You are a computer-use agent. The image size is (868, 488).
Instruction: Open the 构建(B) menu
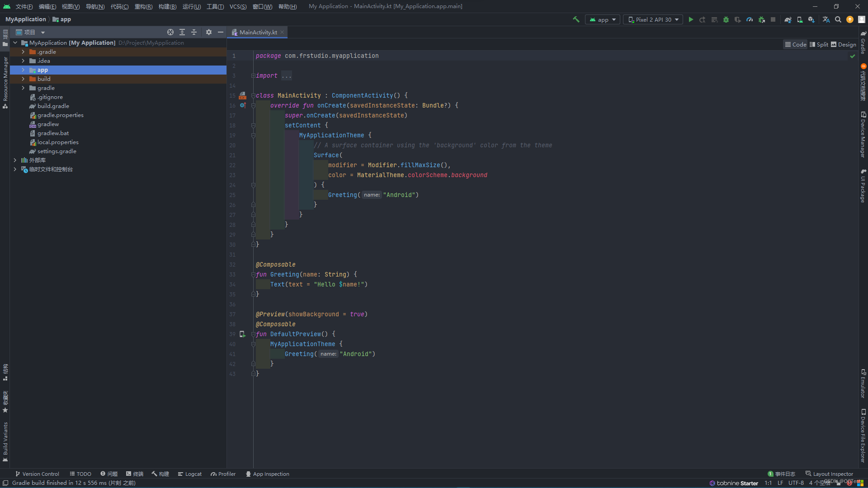(167, 6)
